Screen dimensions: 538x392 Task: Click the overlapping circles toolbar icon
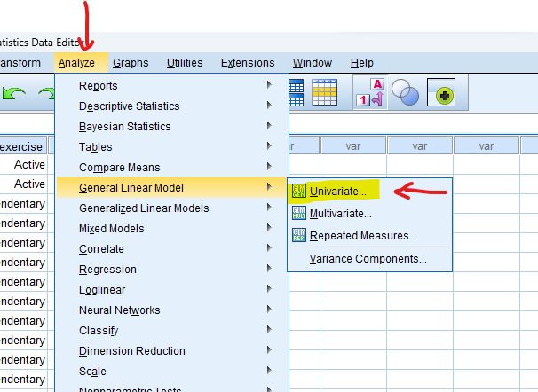(x=405, y=92)
